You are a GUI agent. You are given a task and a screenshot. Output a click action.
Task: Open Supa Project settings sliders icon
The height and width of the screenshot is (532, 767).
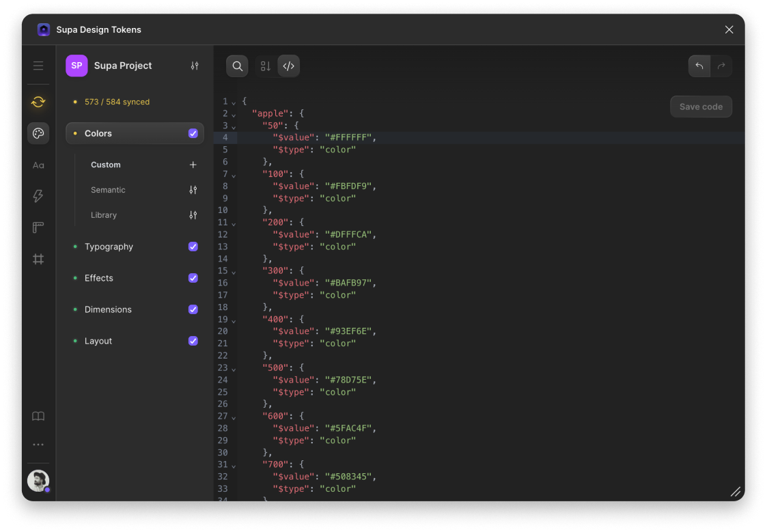pos(195,66)
